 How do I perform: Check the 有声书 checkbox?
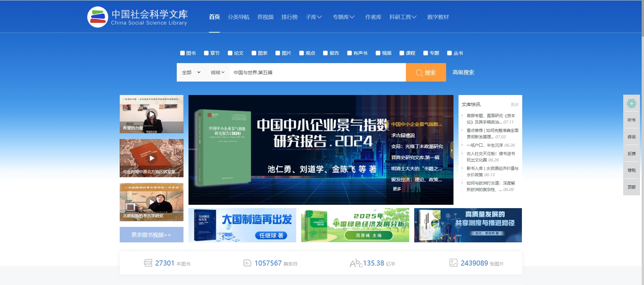click(350, 53)
